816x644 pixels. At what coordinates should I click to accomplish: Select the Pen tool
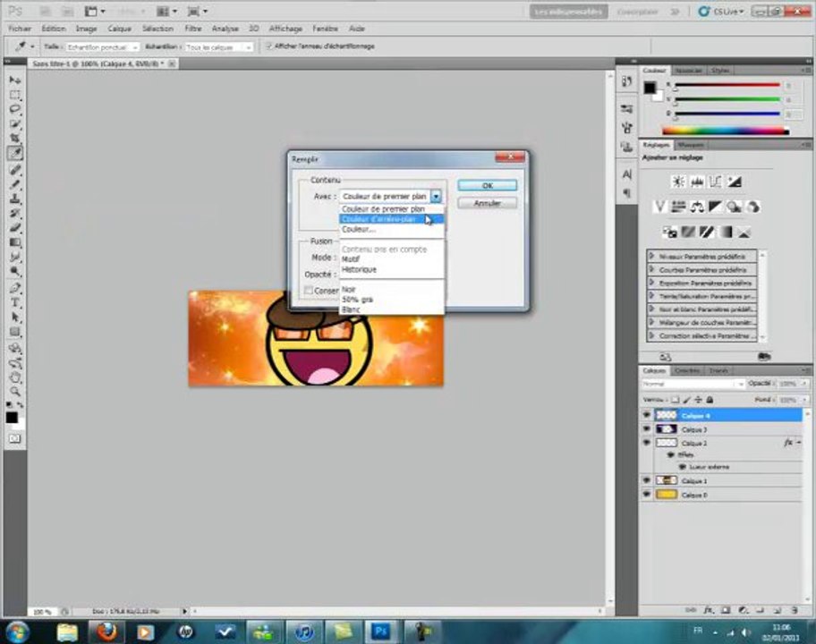15,288
